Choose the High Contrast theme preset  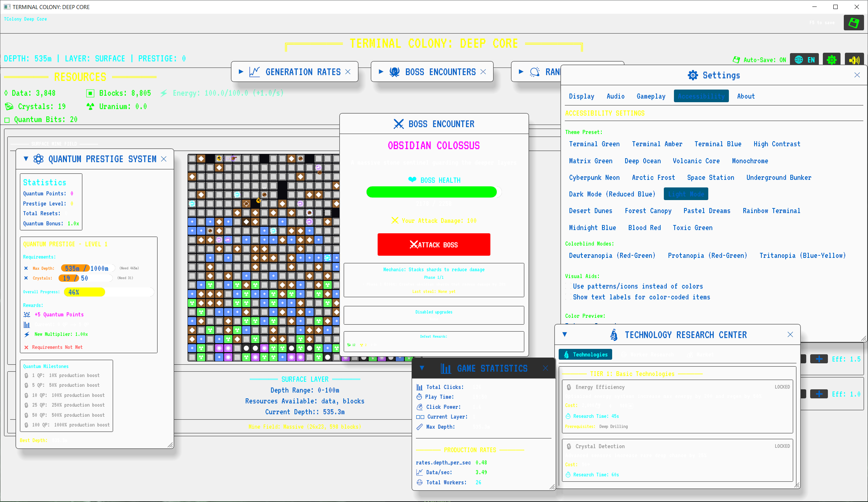coord(777,144)
